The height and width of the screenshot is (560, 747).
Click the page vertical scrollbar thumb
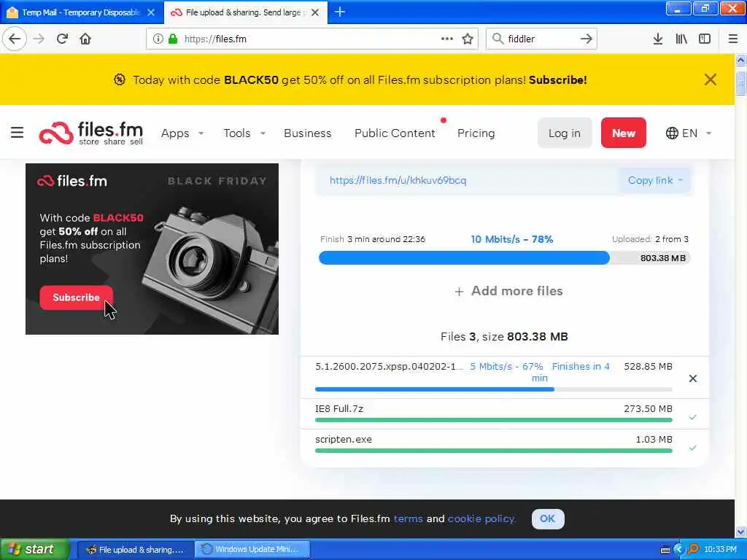tap(741, 82)
